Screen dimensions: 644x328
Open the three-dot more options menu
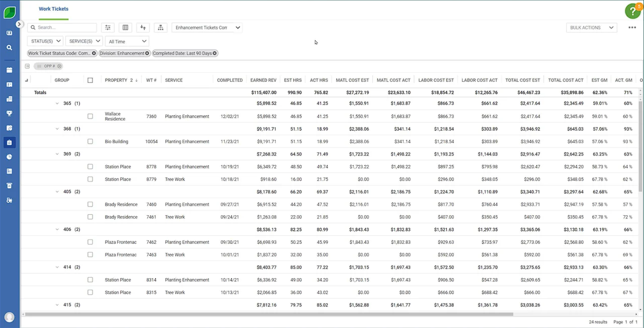(632, 28)
